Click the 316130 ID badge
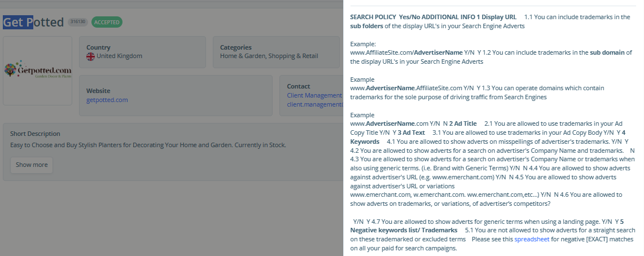This screenshot has height=256, width=644. click(78, 22)
